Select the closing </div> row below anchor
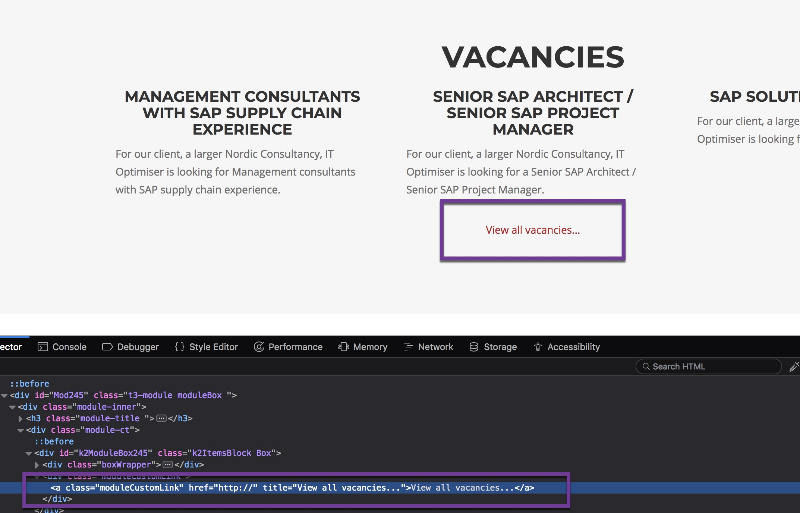Screen dimensions: 800x513 [x=57, y=499]
